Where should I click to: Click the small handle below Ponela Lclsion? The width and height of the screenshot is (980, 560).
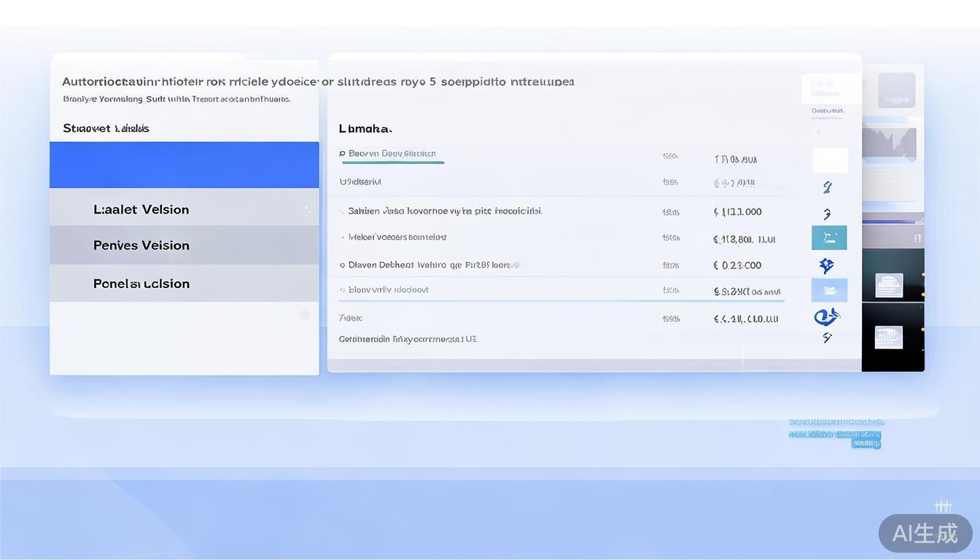pos(305,315)
